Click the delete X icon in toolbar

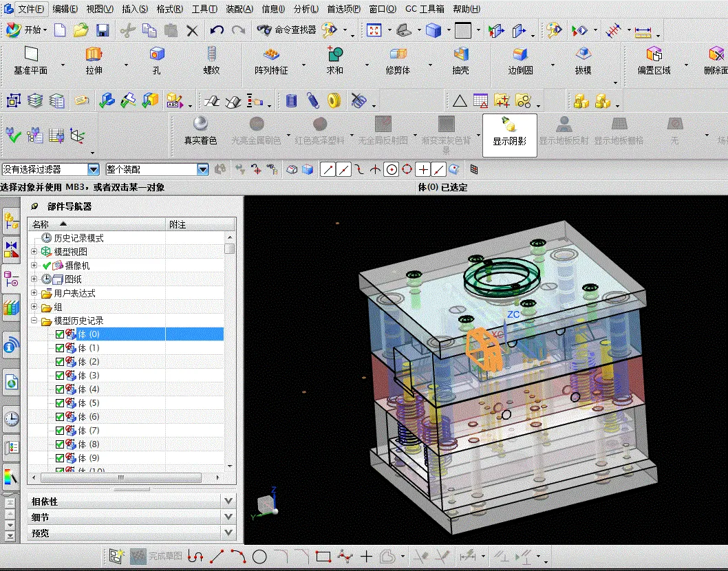(192, 31)
